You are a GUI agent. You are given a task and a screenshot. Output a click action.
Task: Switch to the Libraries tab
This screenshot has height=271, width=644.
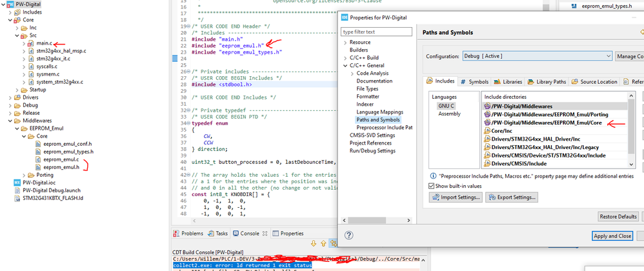(508, 82)
